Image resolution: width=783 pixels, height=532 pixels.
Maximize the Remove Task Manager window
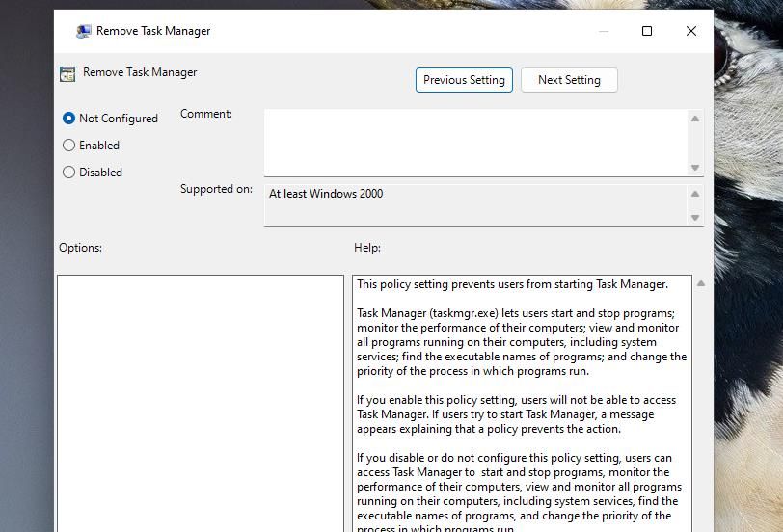click(647, 31)
